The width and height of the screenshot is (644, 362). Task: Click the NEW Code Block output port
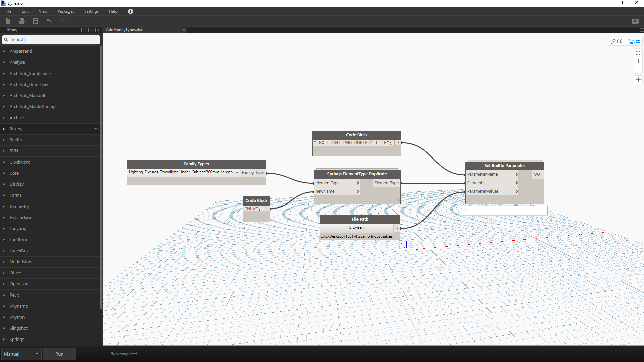pos(266,209)
